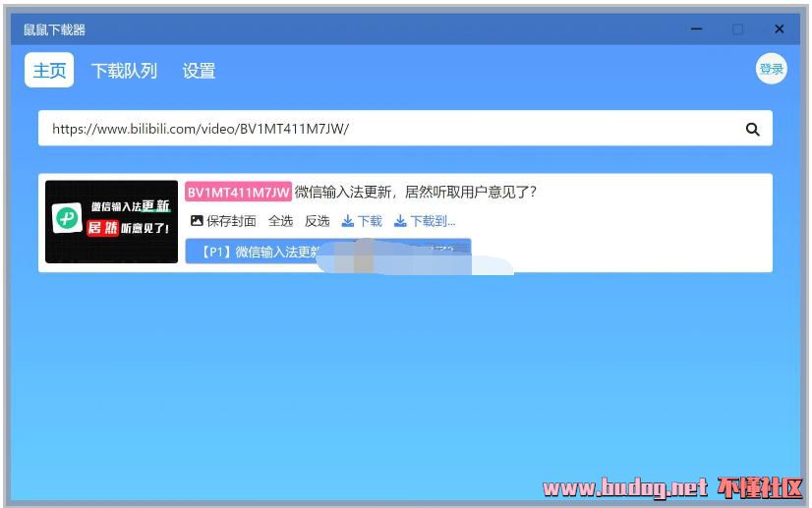
Task: Click the search magnifier icon
Action: point(752,129)
